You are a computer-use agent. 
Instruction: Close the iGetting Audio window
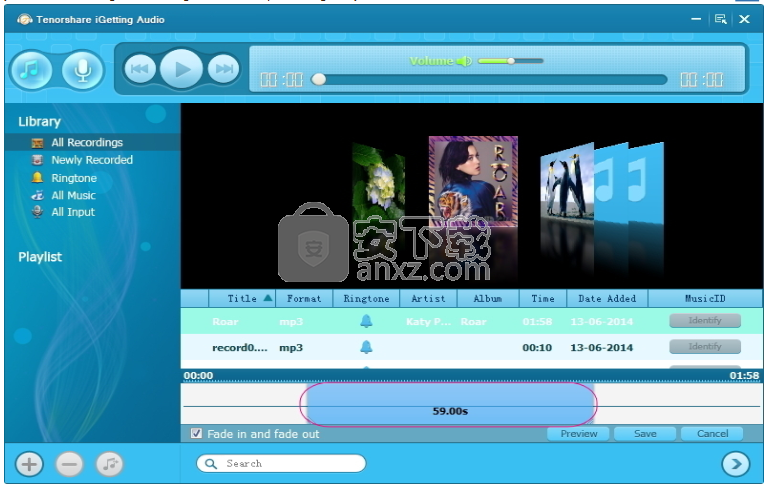[744, 19]
